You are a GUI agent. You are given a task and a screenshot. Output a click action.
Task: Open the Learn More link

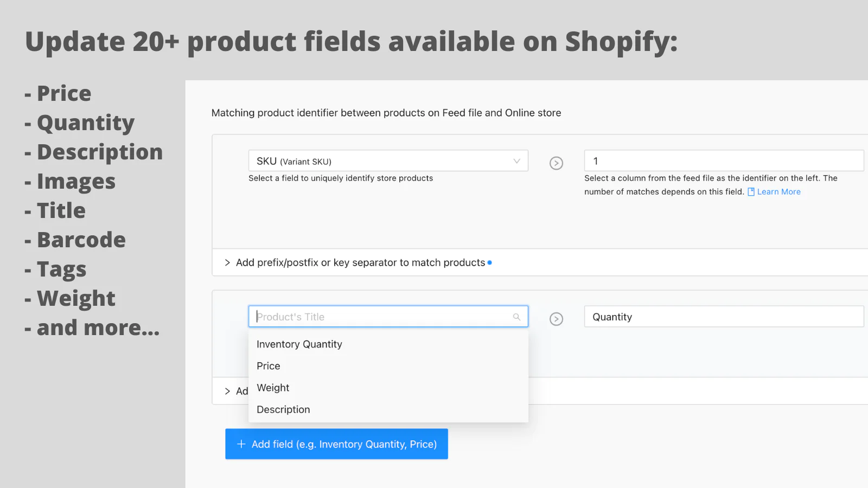[x=778, y=192]
